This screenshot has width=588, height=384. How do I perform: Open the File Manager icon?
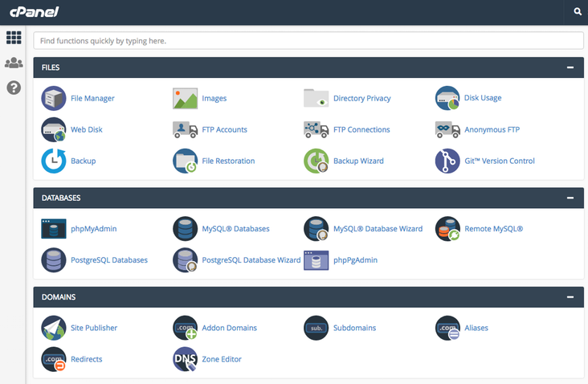(54, 98)
